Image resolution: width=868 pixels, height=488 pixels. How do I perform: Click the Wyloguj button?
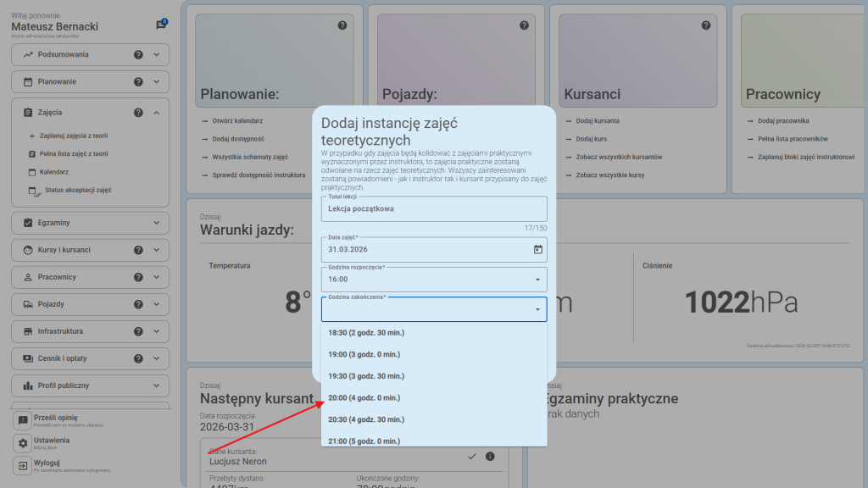(x=47, y=463)
